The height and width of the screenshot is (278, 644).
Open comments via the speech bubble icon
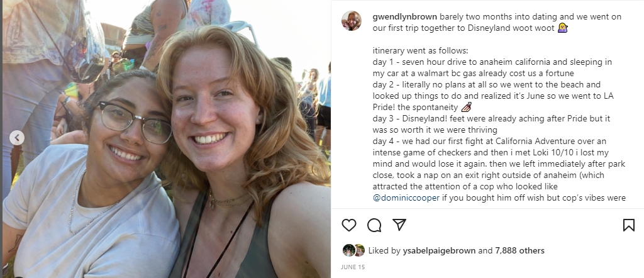point(374,225)
